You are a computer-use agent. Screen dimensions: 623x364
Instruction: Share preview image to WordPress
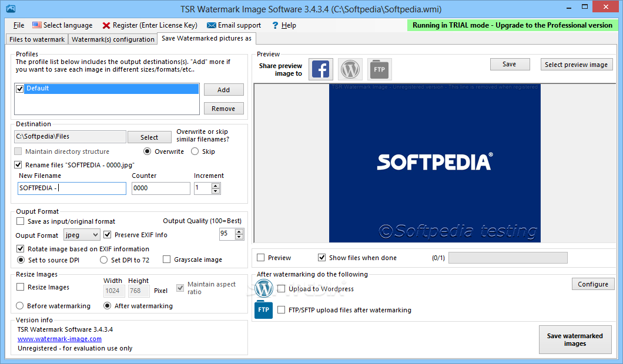350,69
